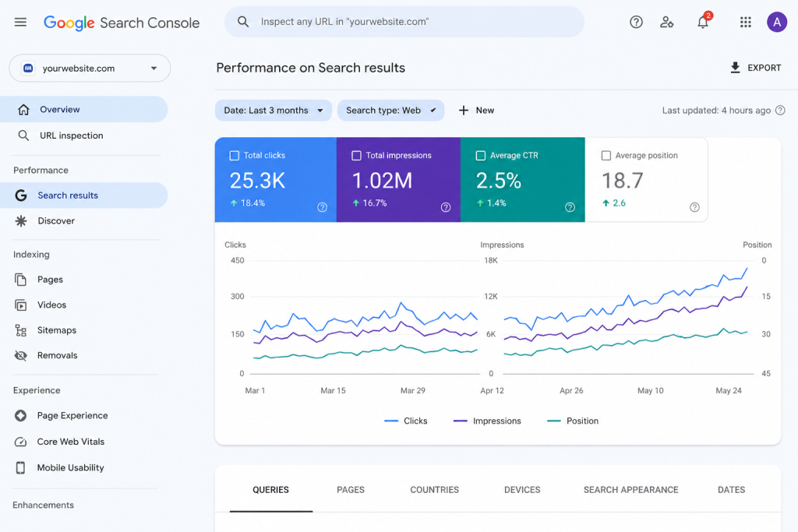Click the Enhancements section heading
This screenshot has width=798, height=532.
coord(44,505)
